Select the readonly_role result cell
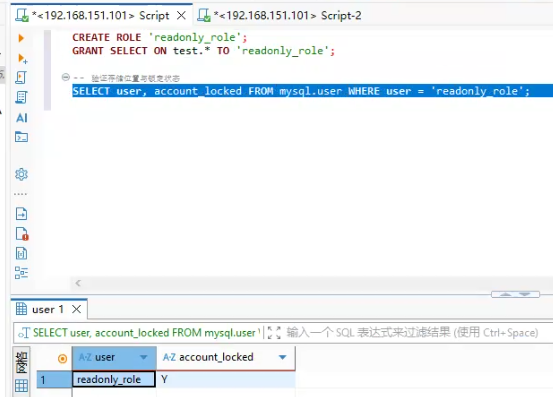 pyautogui.click(x=114, y=379)
